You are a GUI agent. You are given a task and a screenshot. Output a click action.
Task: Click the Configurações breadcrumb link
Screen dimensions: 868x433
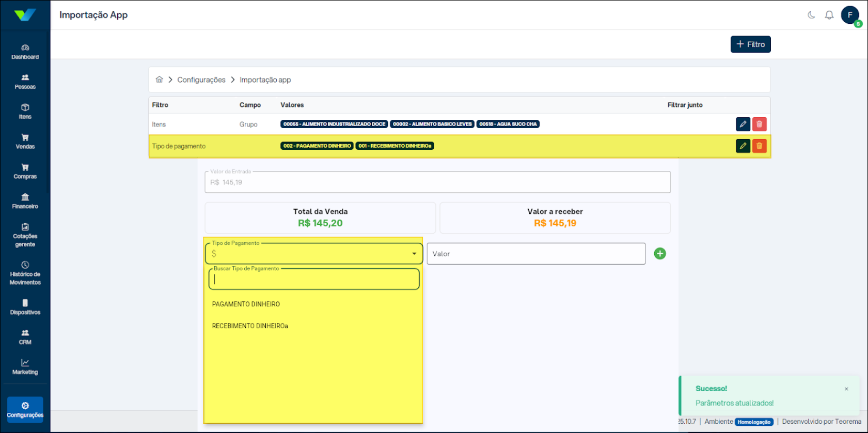click(201, 80)
